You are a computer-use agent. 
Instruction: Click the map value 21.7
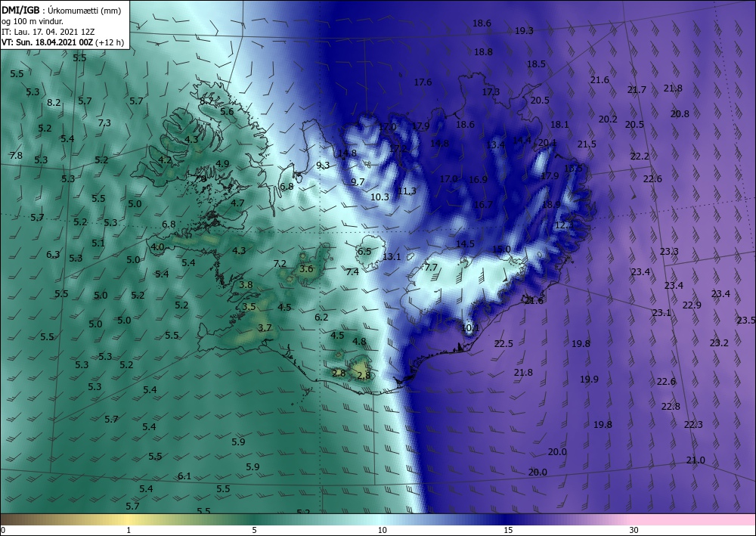[637, 90]
